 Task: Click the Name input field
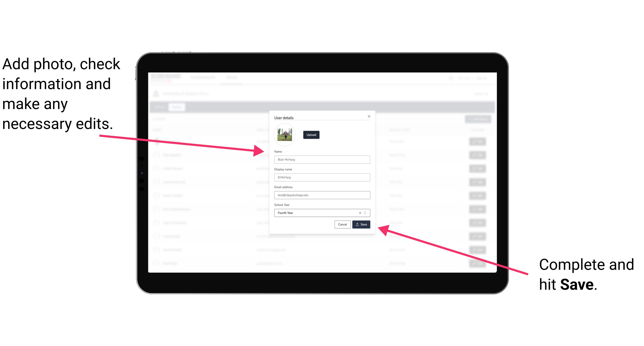tap(322, 159)
